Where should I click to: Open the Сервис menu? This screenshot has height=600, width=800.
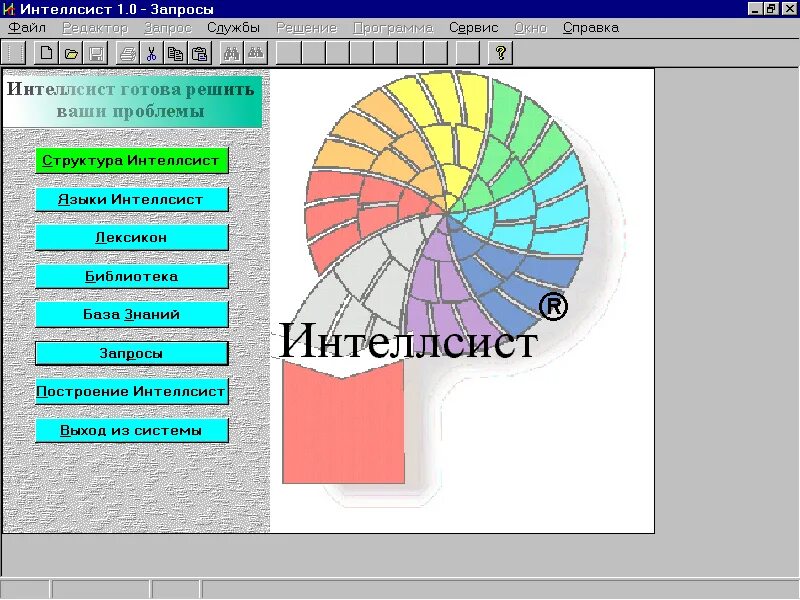473,28
